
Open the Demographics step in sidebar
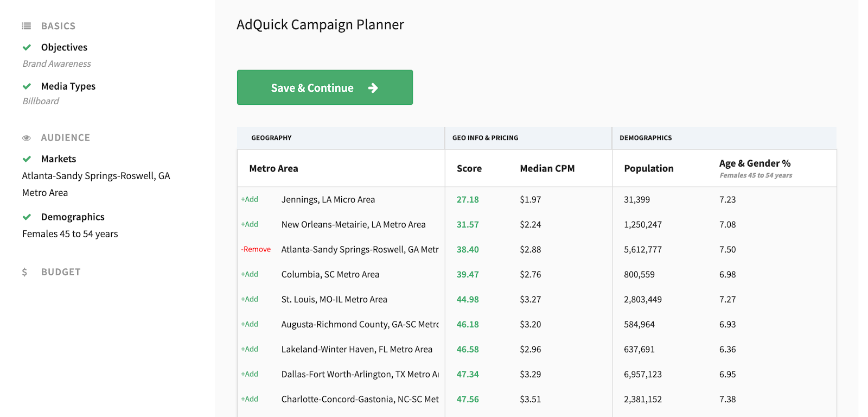pos(73,217)
